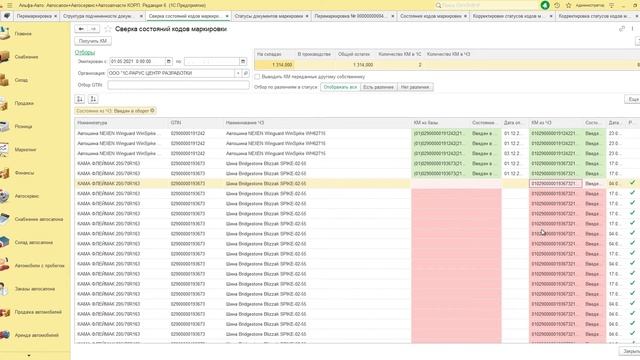Viewport: 640px width, 360px height.
Task: Open Автомобили с пробегом section
Action: (x=39, y=266)
